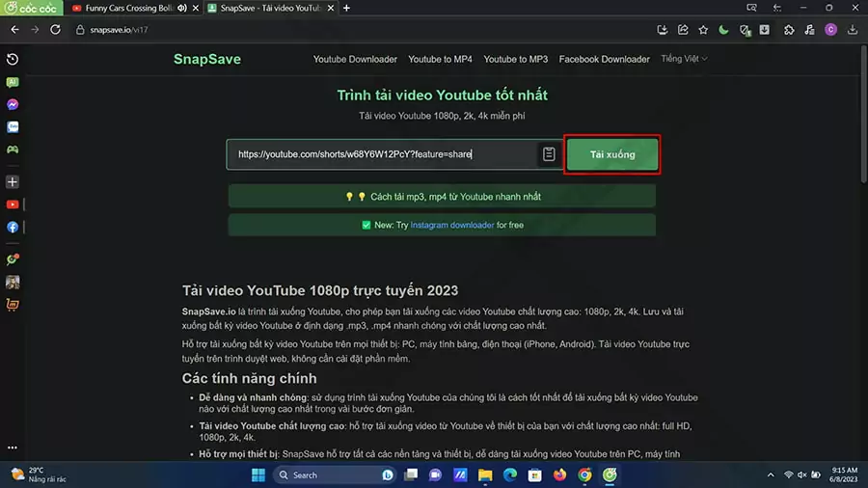Open the Youtube Downloader menu item

(x=355, y=59)
